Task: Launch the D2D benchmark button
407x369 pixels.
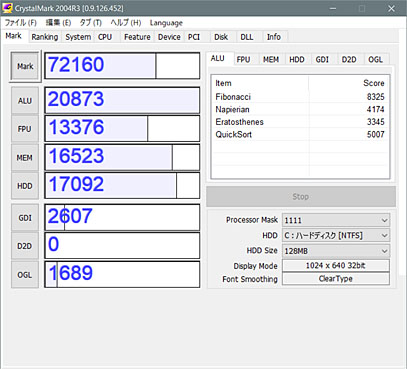Action: pos(25,246)
